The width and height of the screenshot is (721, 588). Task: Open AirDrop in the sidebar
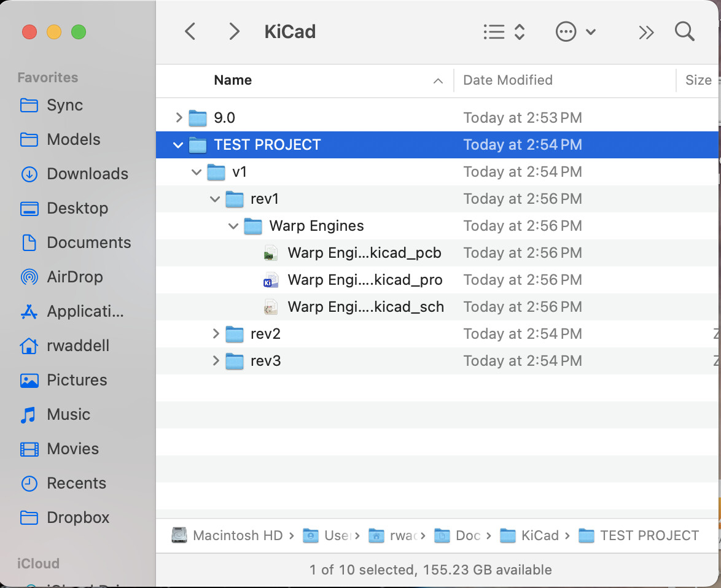click(74, 277)
